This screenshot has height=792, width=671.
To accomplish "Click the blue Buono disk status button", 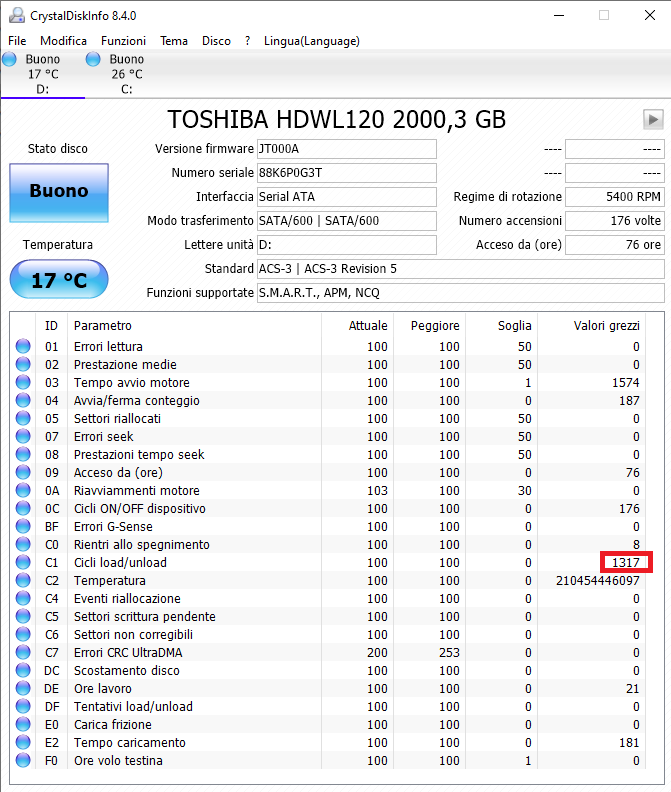I will point(59,192).
